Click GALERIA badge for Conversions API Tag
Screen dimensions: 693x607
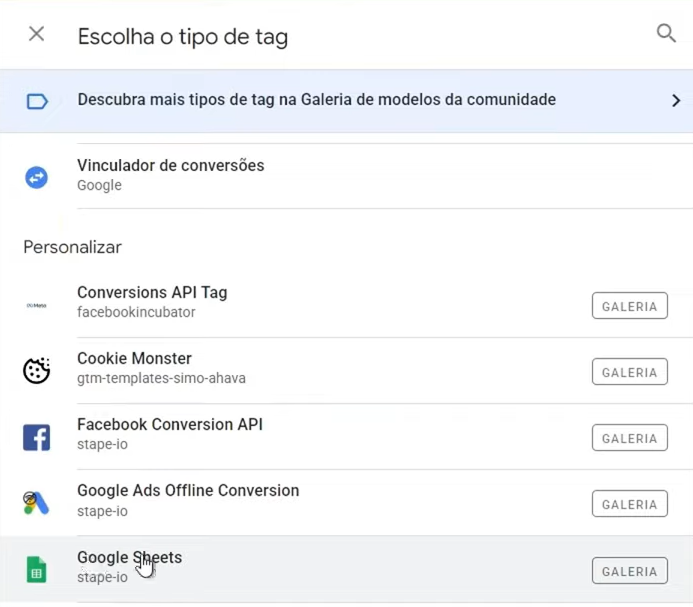point(629,306)
